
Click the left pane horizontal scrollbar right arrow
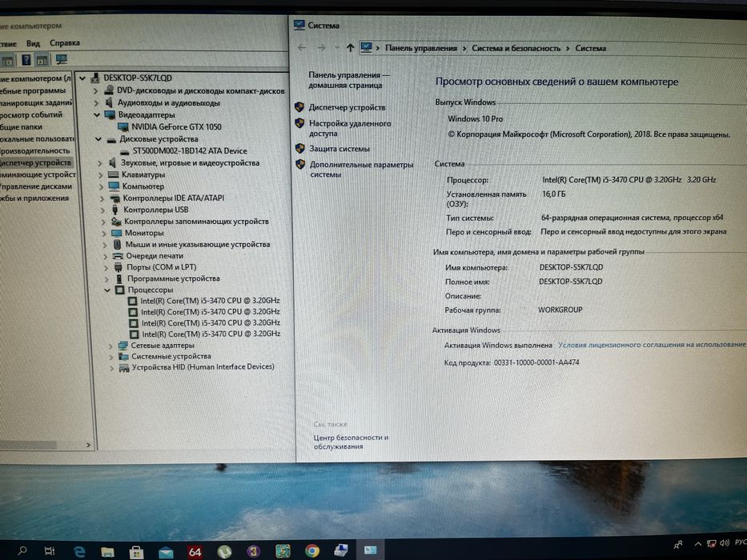click(x=88, y=445)
